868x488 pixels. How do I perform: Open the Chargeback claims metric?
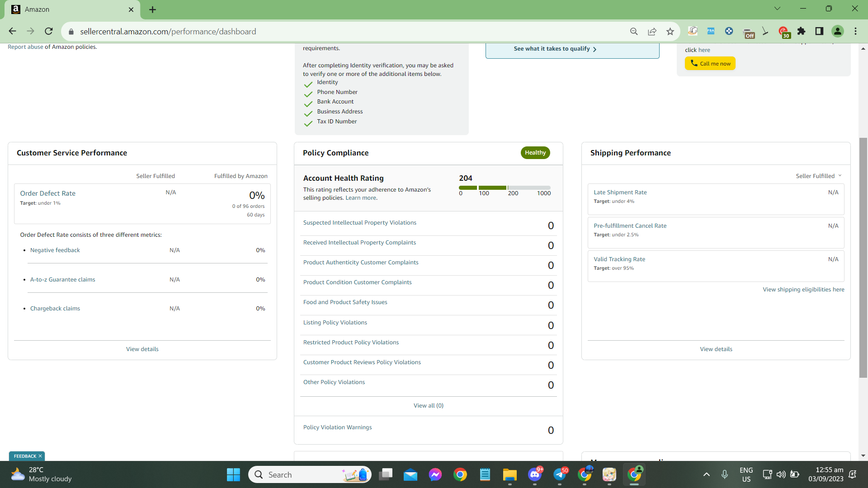point(55,309)
